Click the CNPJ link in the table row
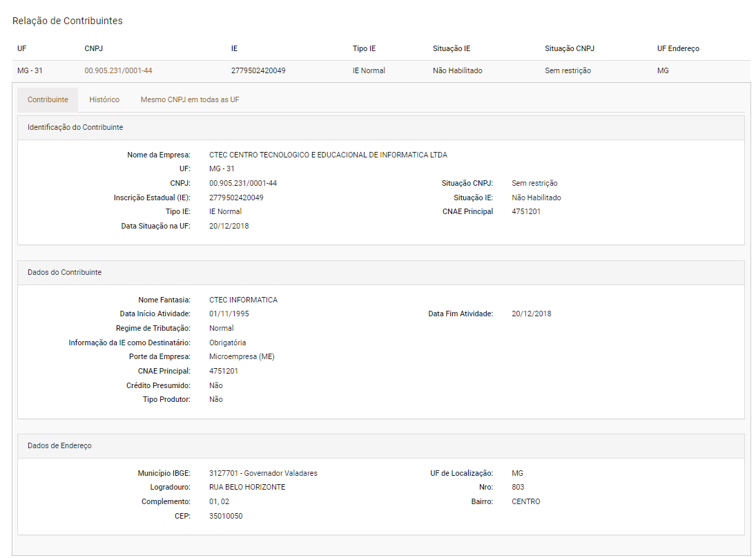 (x=118, y=70)
